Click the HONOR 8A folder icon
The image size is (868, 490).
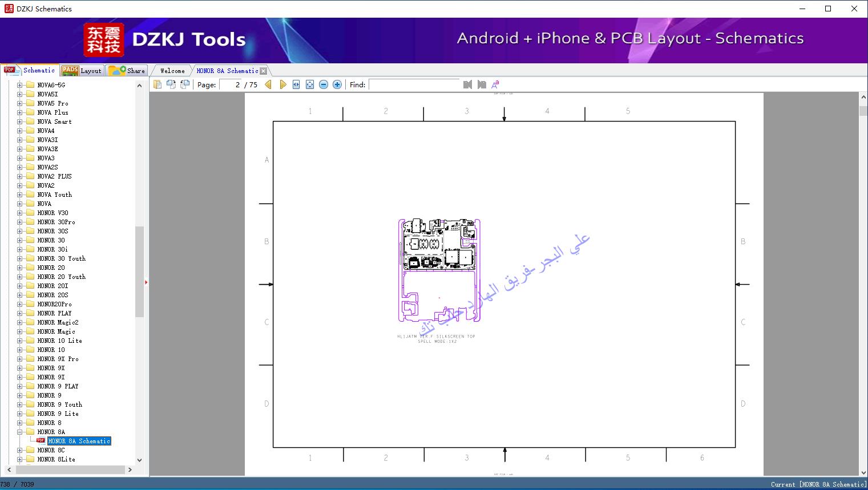(30, 432)
